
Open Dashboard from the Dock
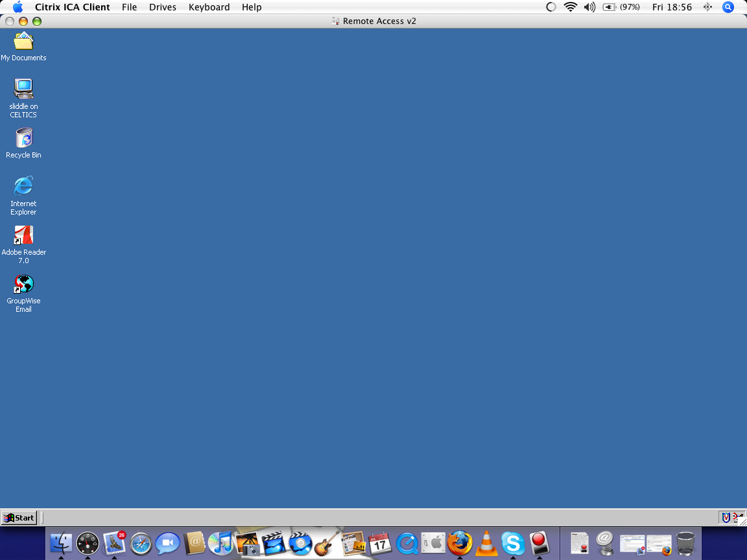pyautogui.click(x=88, y=543)
